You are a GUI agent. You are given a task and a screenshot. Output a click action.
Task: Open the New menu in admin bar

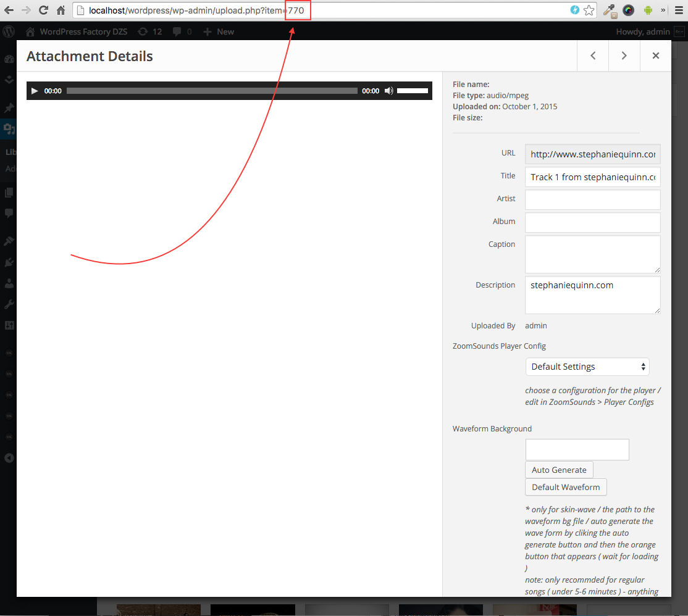coord(219,31)
